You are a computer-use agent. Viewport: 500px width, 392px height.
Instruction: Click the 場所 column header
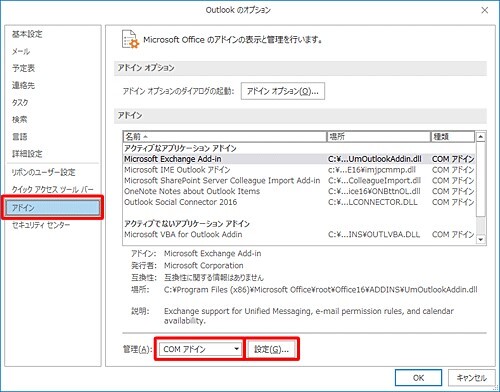click(x=379, y=136)
